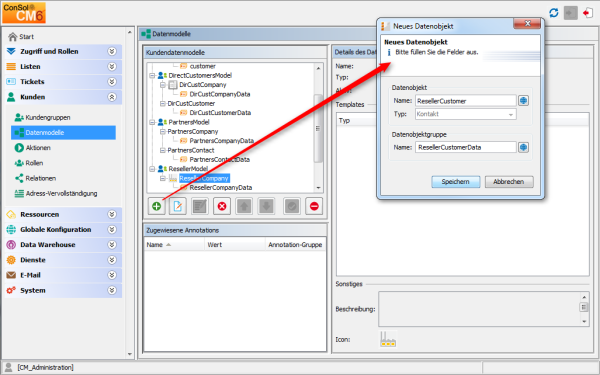Select DirCustCustomer tree node
The height and width of the screenshot is (375, 600).
191,104
